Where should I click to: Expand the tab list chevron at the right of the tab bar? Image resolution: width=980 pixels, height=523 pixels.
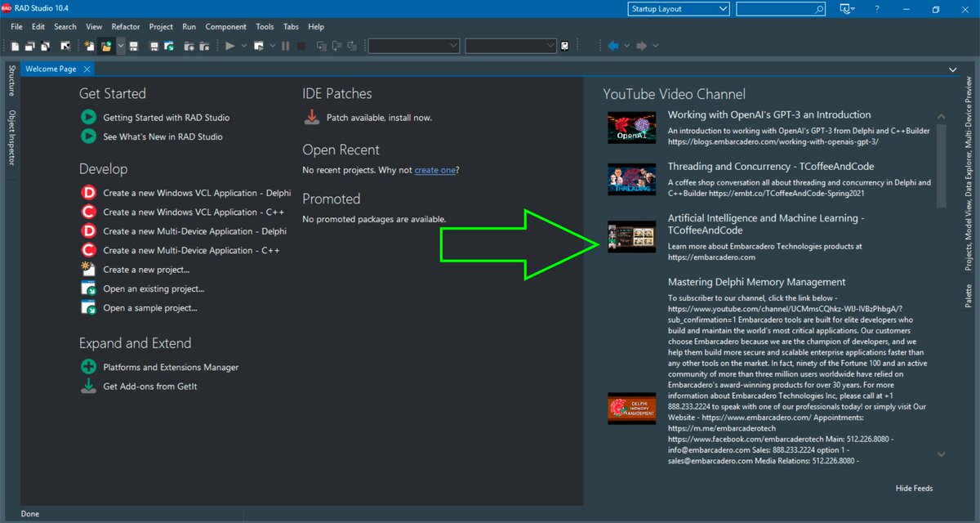(953, 70)
